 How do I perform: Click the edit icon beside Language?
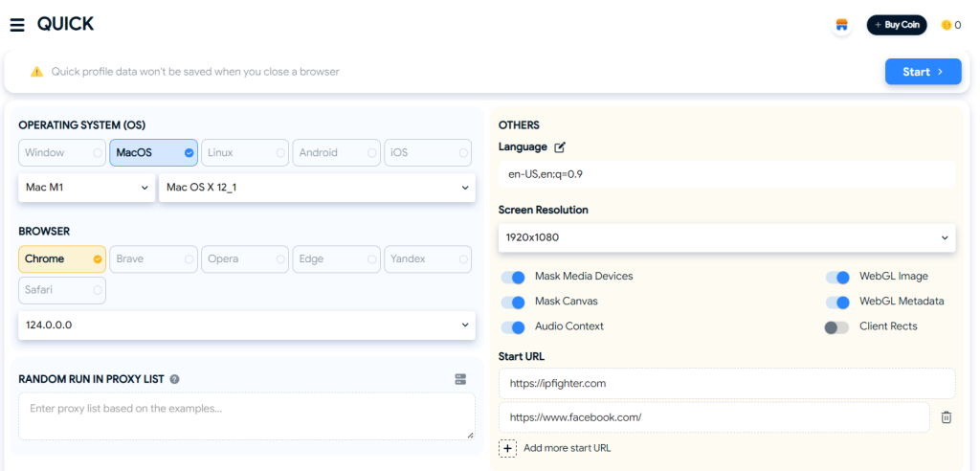click(560, 147)
